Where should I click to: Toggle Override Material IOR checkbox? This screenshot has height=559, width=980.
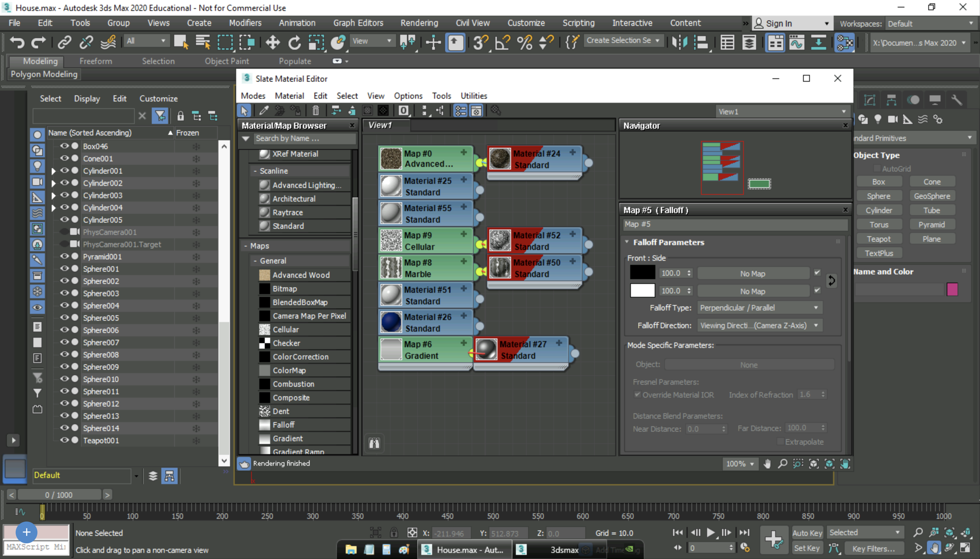point(637,394)
